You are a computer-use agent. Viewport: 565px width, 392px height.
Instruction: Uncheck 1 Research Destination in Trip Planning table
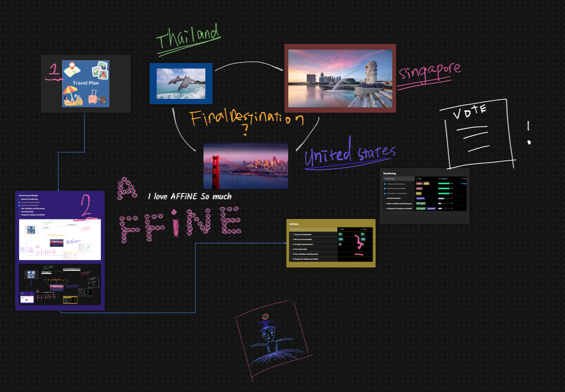point(385,184)
